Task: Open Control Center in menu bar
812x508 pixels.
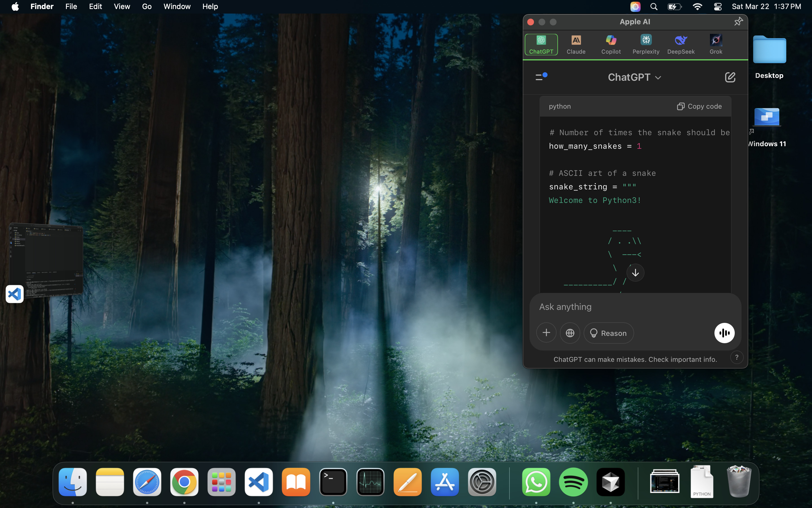Action: pos(717,6)
